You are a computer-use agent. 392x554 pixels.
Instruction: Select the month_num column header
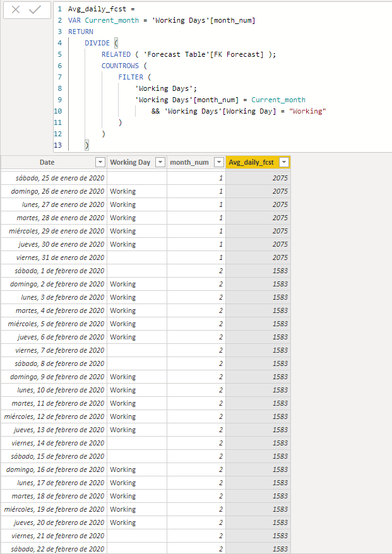(196, 162)
